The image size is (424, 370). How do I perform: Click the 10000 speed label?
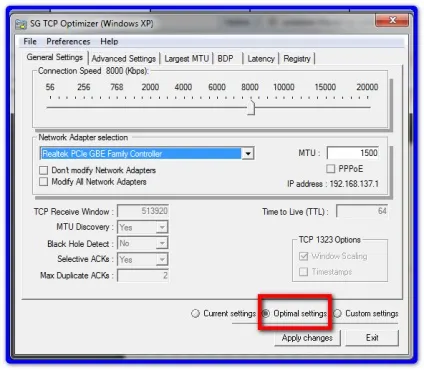284,87
